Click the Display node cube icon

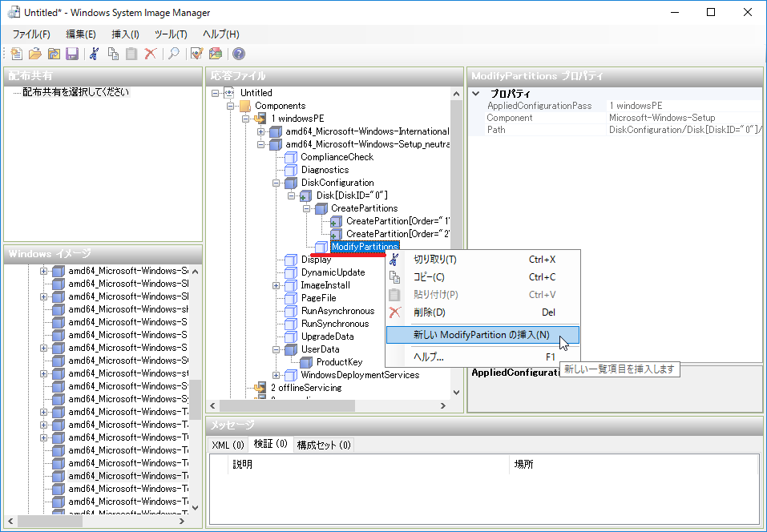291,260
